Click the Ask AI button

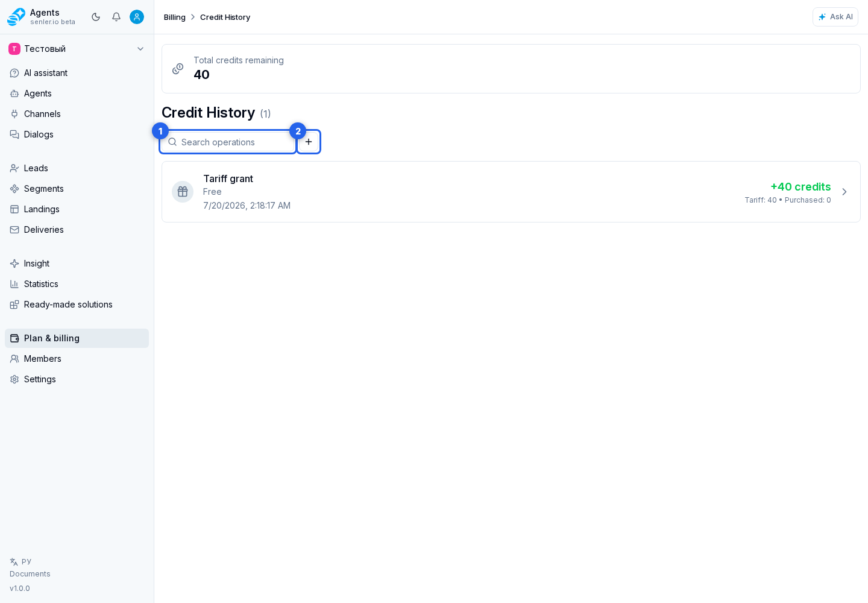click(x=835, y=17)
